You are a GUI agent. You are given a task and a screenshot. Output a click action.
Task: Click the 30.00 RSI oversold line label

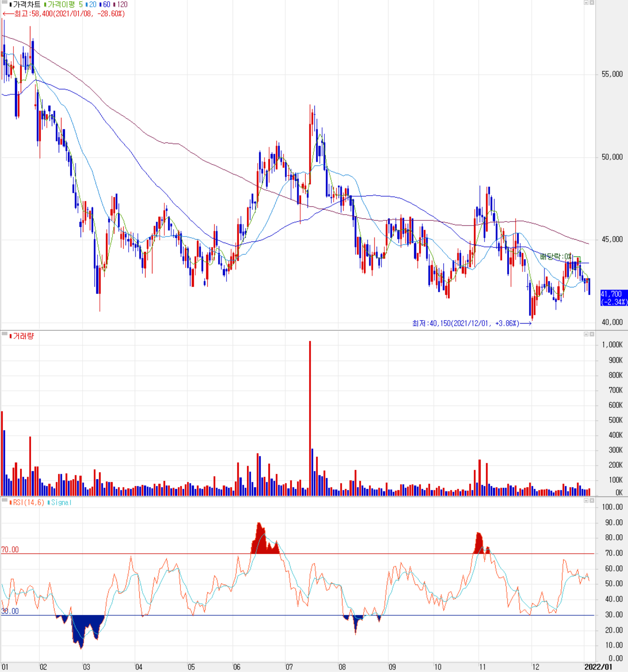[10, 611]
